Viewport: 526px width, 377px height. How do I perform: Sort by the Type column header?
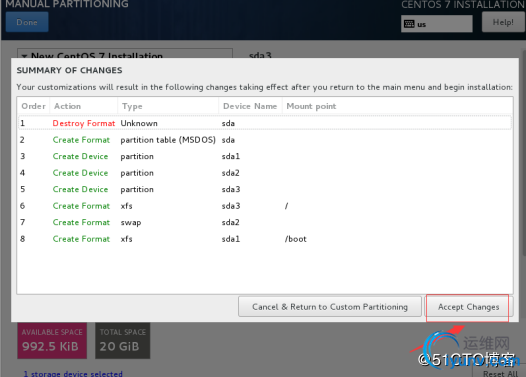coord(168,106)
